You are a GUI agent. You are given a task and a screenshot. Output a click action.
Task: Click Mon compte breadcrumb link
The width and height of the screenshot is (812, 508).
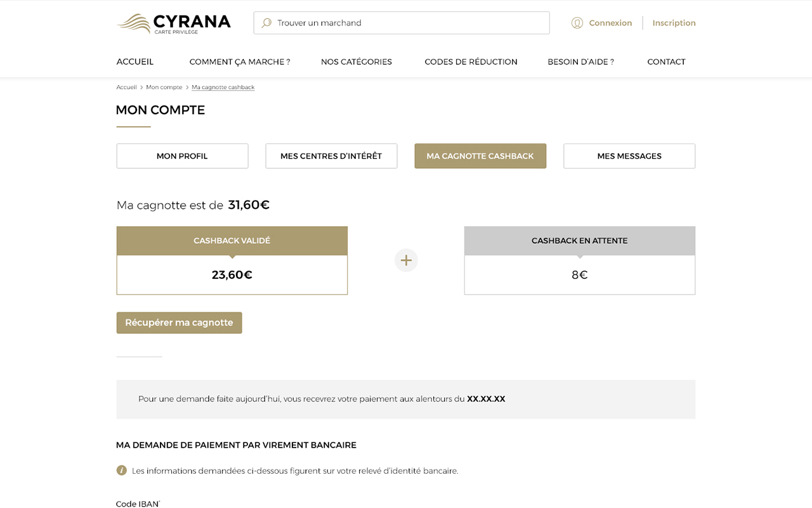164,87
